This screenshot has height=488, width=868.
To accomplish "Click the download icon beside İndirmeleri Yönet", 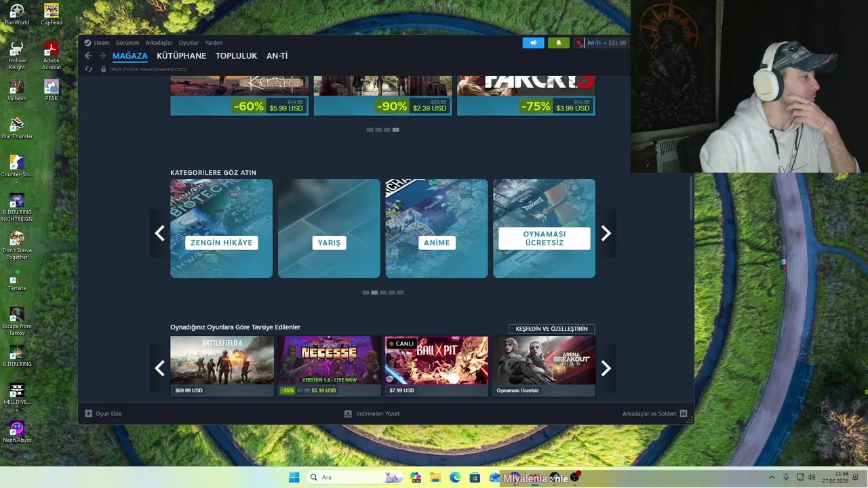I will (348, 413).
